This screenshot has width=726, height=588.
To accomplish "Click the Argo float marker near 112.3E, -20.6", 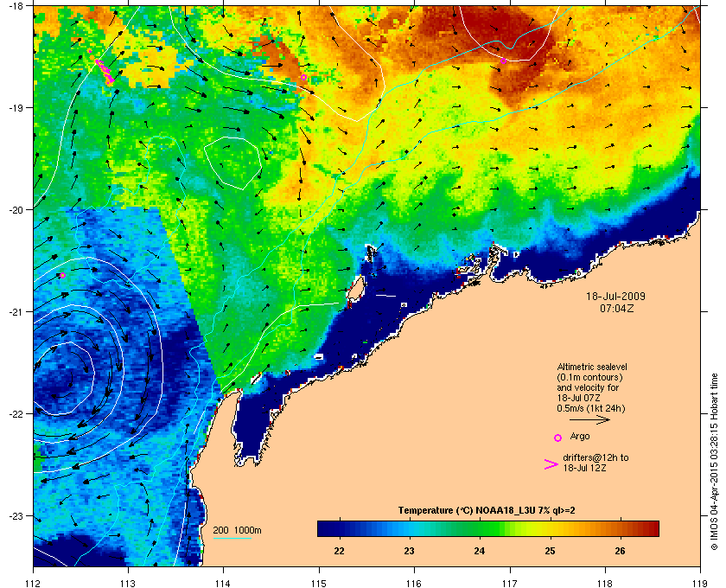I will click(x=62, y=275).
